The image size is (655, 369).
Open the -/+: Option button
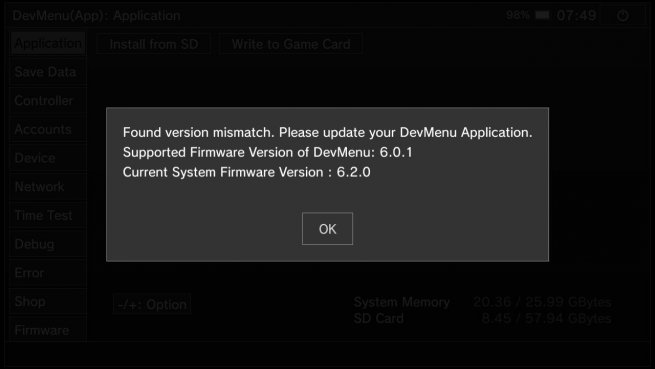point(152,305)
